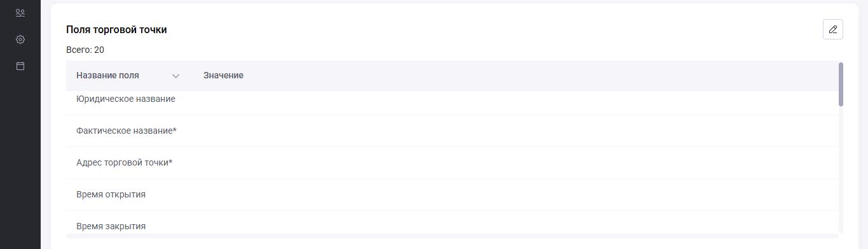Image resolution: width=868 pixels, height=249 pixels.
Task: Click the horizontal scrollbar below the table
Action: pos(452,236)
